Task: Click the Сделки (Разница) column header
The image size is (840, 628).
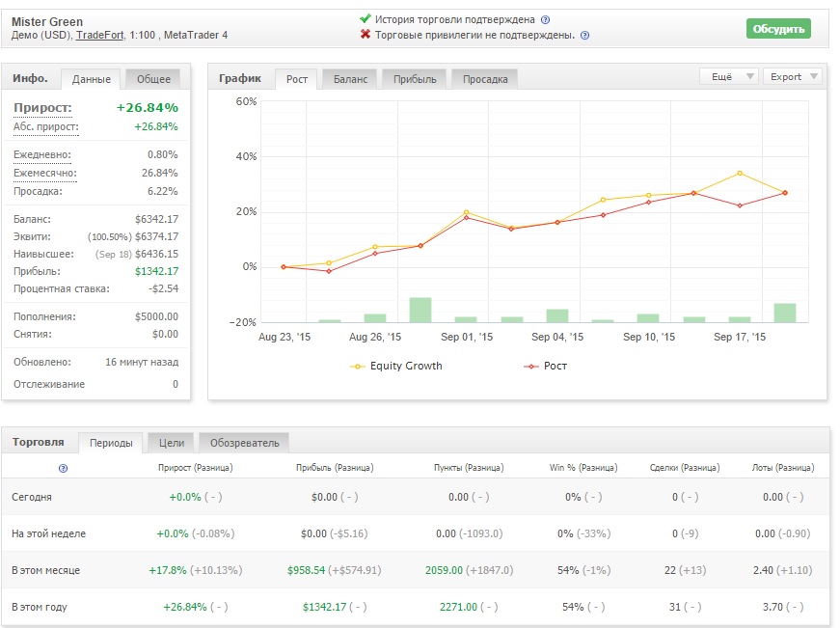Action: click(685, 468)
